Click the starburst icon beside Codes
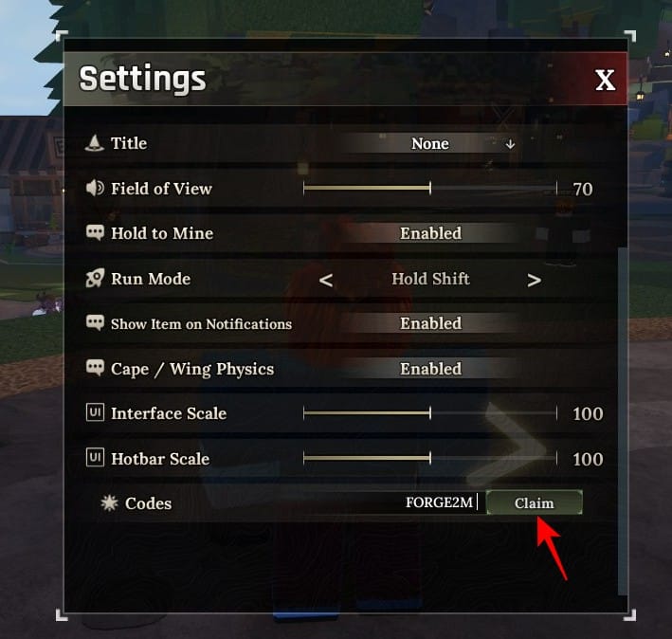This screenshot has height=639, width=672. (x=109, y=503)
